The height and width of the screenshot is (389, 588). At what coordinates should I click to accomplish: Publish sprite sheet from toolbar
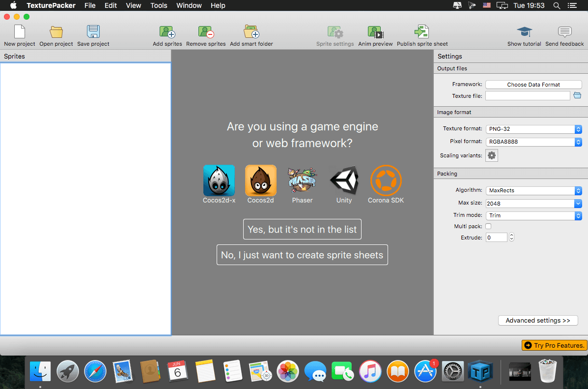tap(422, 32)
